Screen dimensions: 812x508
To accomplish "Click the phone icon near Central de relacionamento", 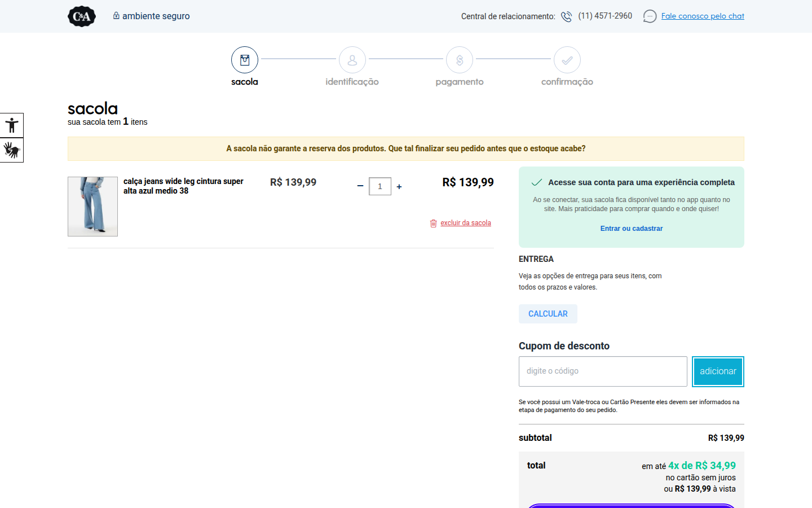I will click(x=566, y=16).
